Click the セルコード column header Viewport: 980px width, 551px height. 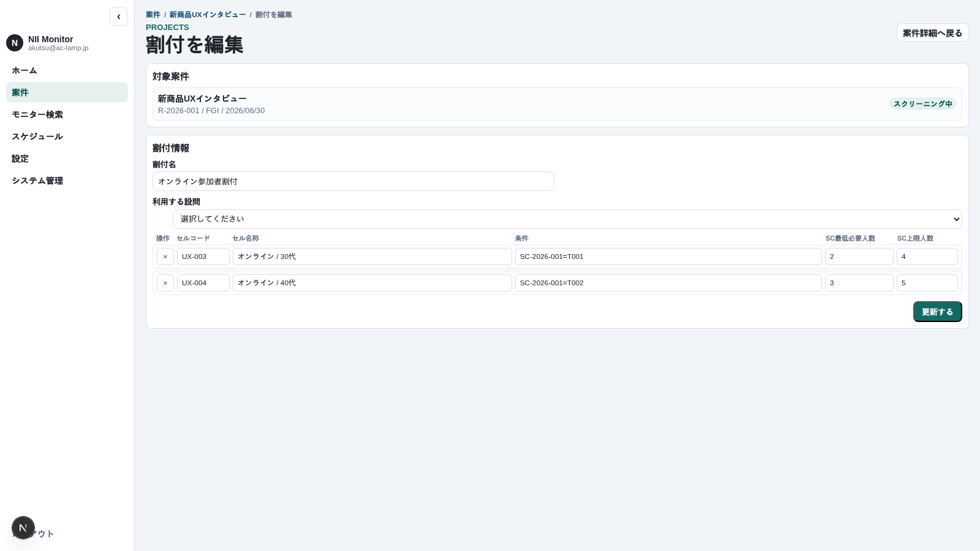coord(193,238)
